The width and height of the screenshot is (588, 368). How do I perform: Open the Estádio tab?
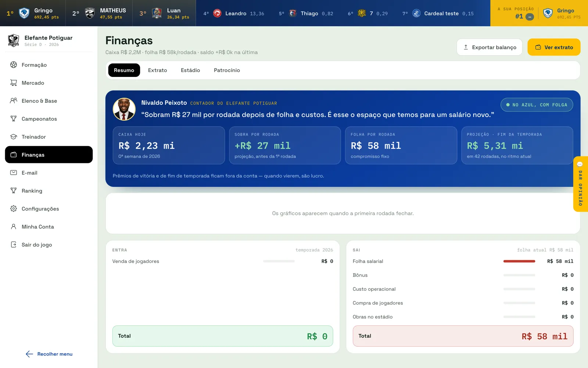pos(190,70)
